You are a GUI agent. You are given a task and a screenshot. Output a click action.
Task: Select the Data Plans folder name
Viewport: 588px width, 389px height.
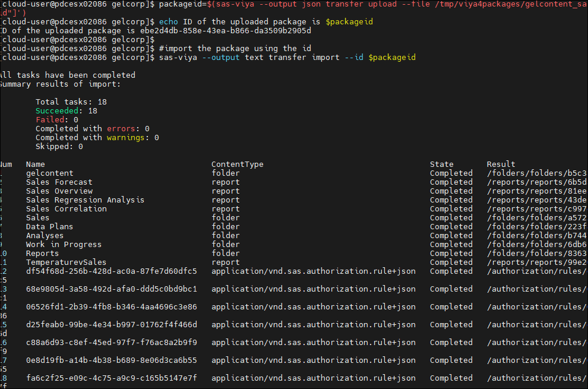[50, 227]
